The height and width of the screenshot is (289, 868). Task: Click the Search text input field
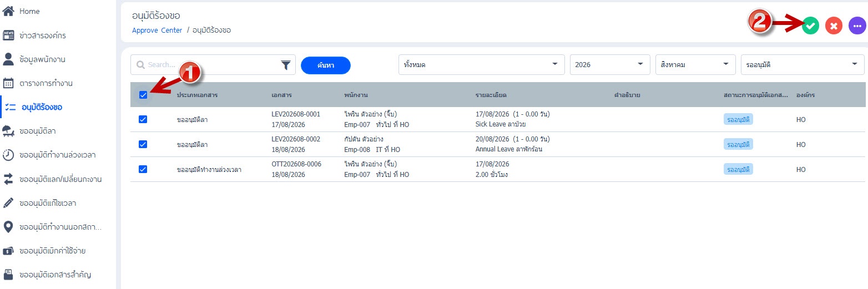click(x=212, y=65)
